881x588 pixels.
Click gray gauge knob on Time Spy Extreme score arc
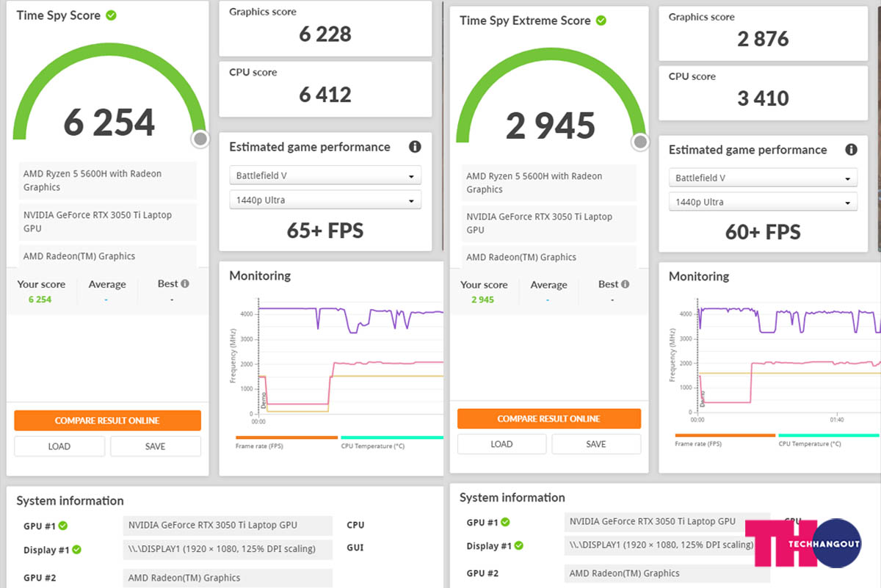click(640, 142)
